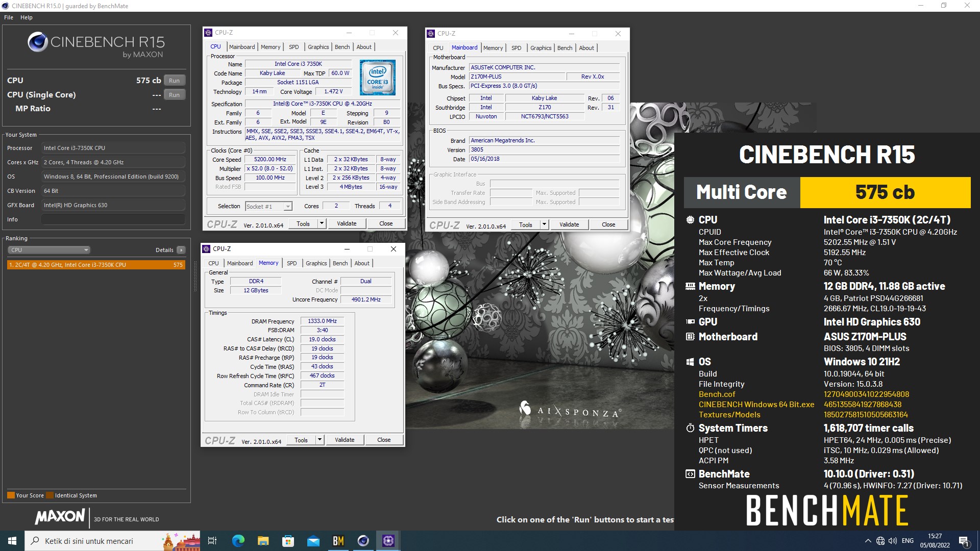Click the Core Speed 5200.00 MHz value

pyautogui.click(x=270, y=160)
